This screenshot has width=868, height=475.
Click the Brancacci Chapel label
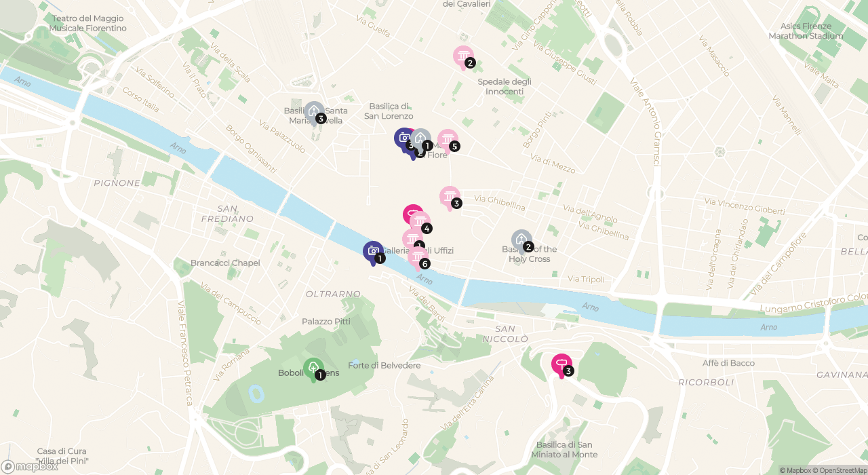click(x=225, y=263)
